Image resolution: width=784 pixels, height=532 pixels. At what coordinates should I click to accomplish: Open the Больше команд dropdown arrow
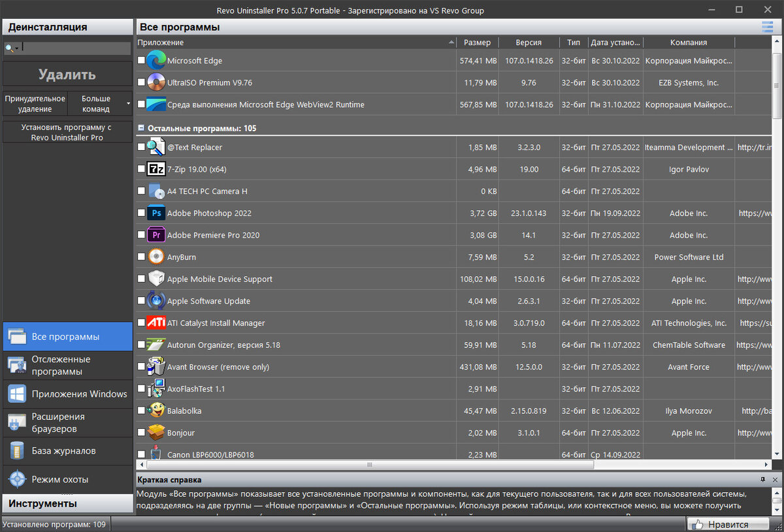128,104
